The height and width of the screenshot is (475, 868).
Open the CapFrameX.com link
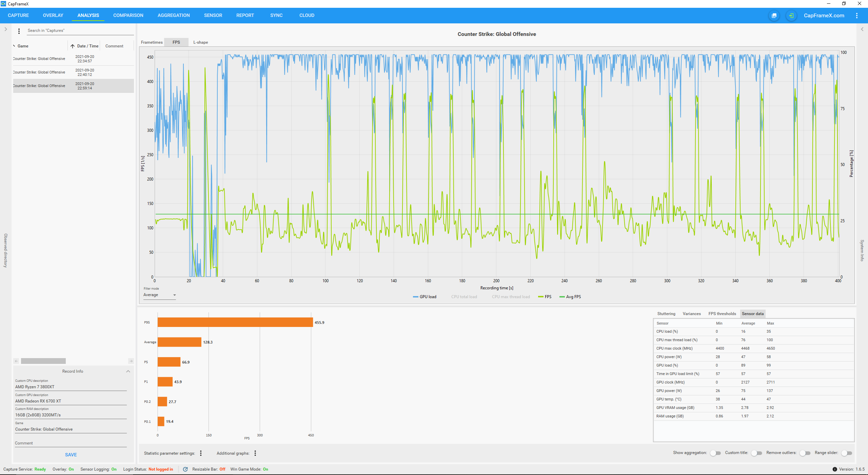pos(824,16)
